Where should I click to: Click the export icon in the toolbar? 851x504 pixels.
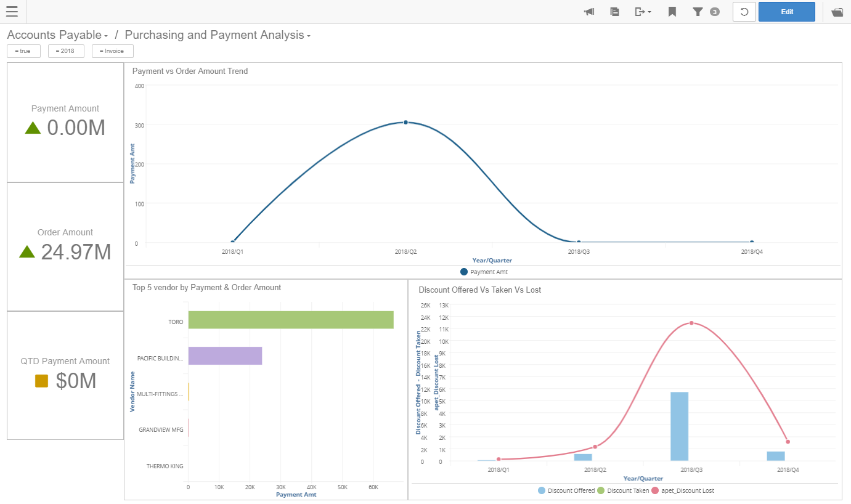(x=639, y=11)
